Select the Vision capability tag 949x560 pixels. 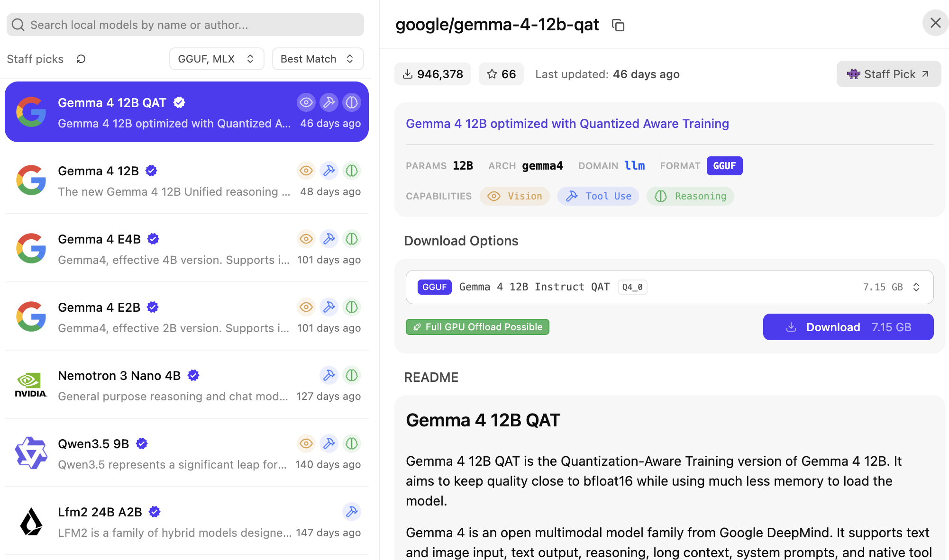pyautogui.click(x=515, y=196)
